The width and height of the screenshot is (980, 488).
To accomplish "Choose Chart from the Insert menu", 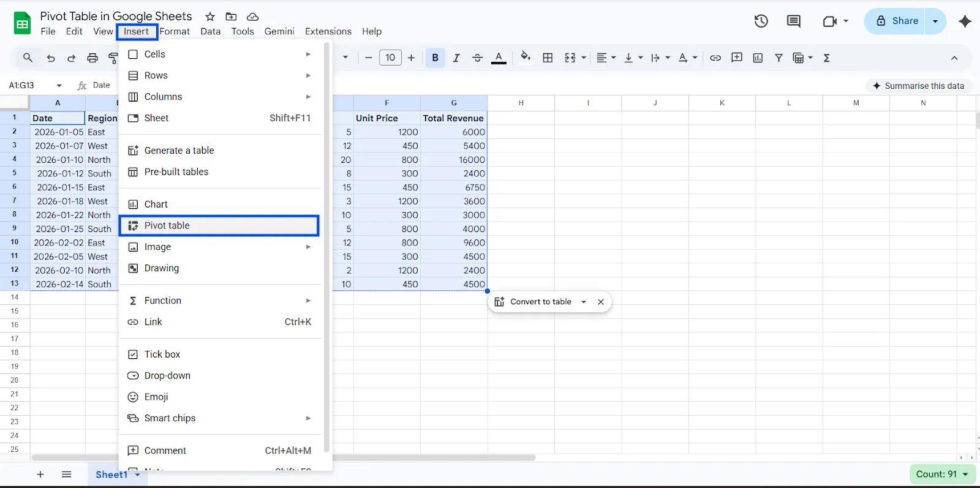I will 221,204.
